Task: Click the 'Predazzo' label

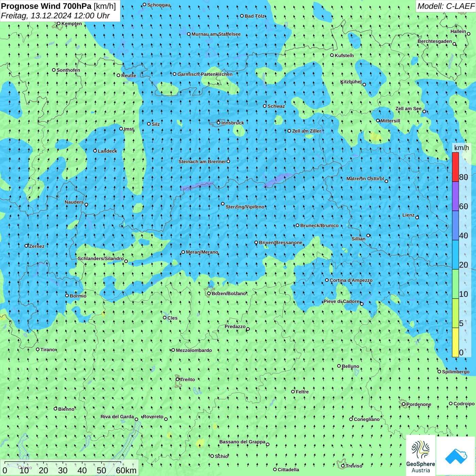Action: click(x=235, y=326)
